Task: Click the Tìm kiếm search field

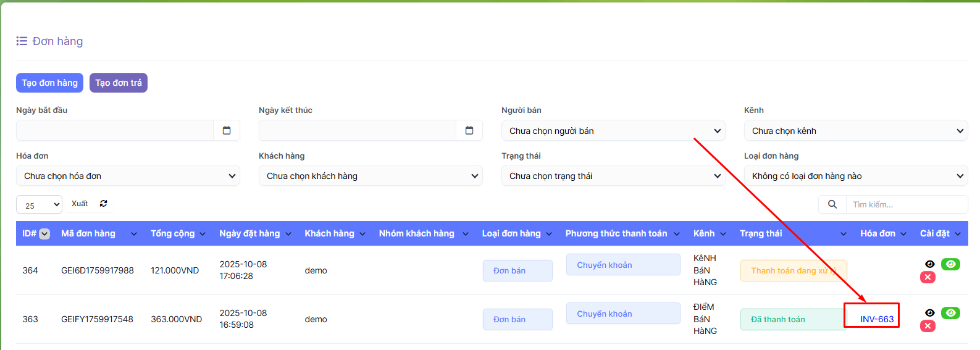Action: (906, 204)
